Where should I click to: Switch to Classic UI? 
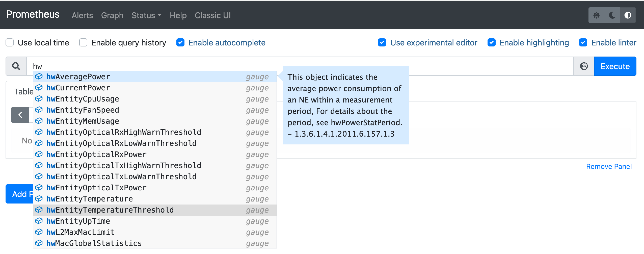coord(213,15)
